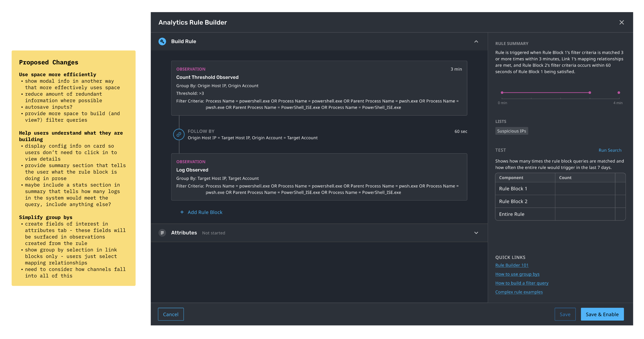Click the Attributes section list icon
The width and height of the screenshot is (644, 339).
pos(162,233)
